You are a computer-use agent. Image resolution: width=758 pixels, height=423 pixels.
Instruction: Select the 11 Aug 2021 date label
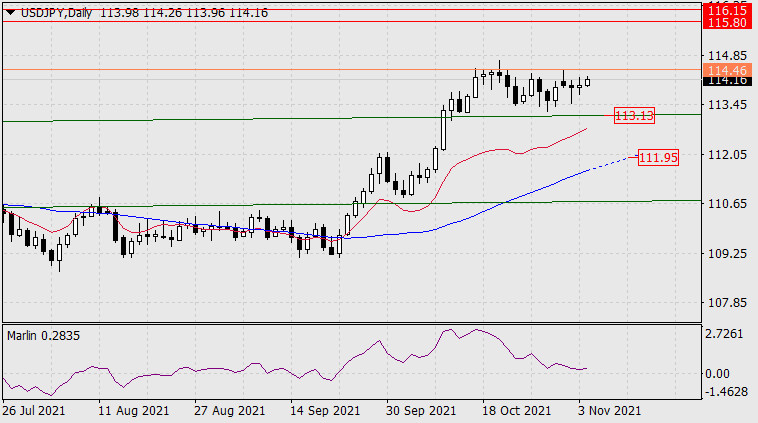pyautogui.click(x=133, y=411)
